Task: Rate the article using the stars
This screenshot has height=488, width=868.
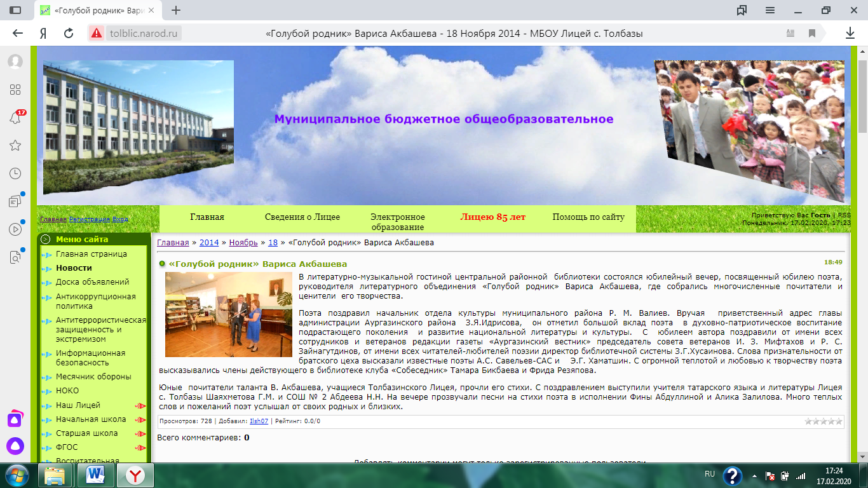Action: coord(823,421)
